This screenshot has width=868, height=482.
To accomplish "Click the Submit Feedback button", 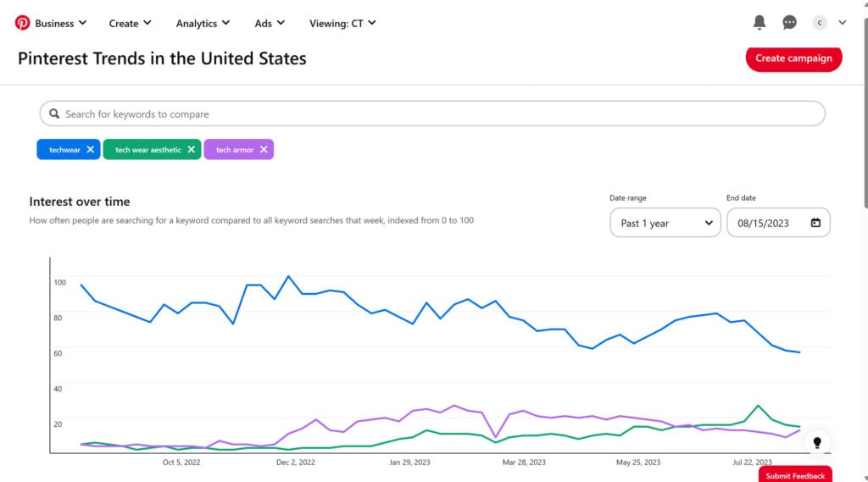I will point(795,475).
